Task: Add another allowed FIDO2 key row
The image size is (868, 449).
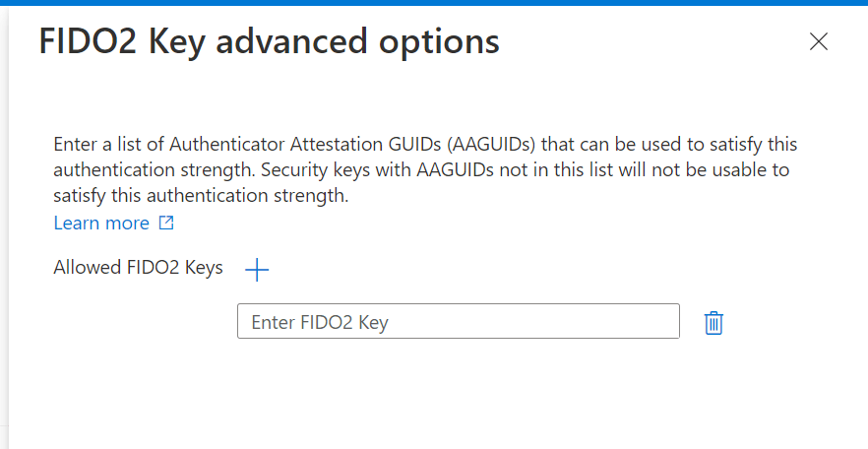Action: pos(257,269)
